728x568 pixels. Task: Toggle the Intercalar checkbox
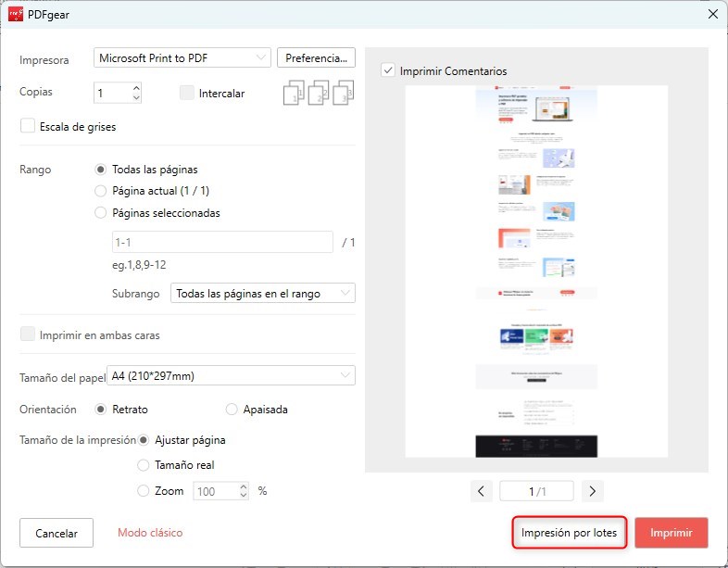pos(187,93)
